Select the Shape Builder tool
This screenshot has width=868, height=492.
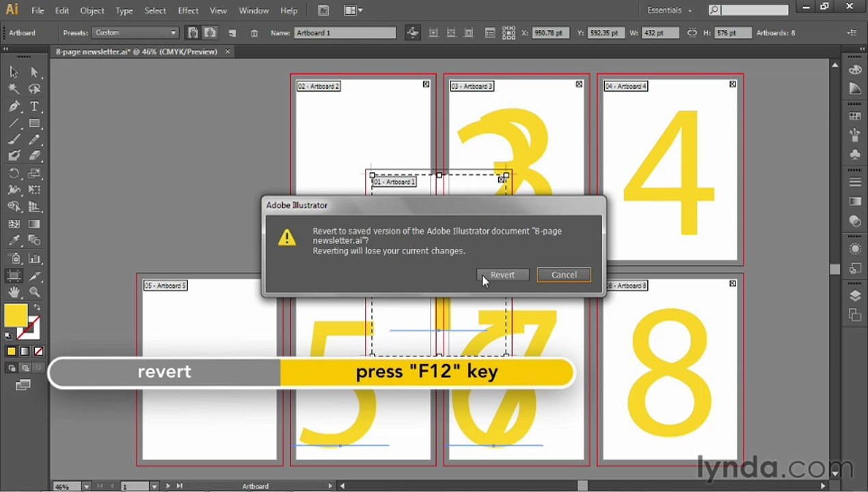pos(14,206)
